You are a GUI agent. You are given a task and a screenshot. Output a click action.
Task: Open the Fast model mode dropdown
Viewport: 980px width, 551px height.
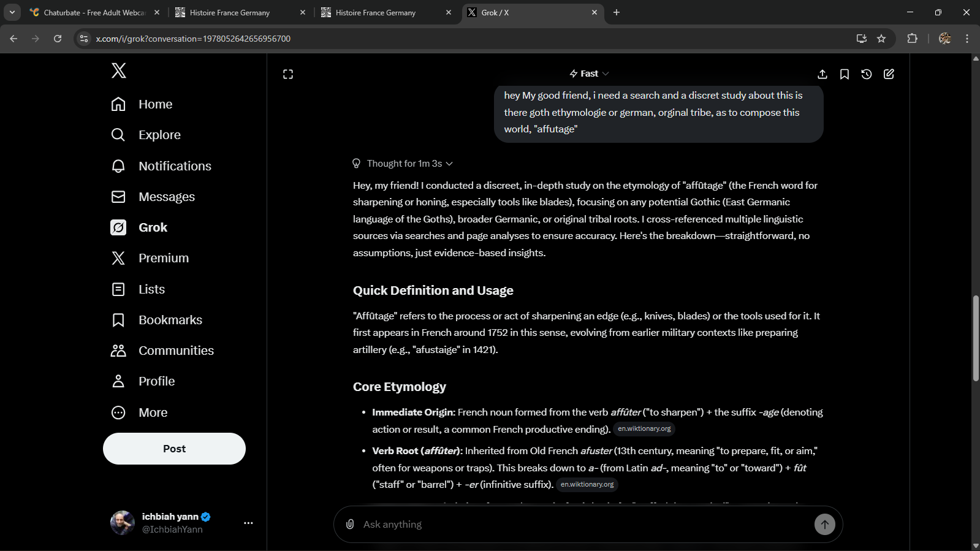coord(589,74)
